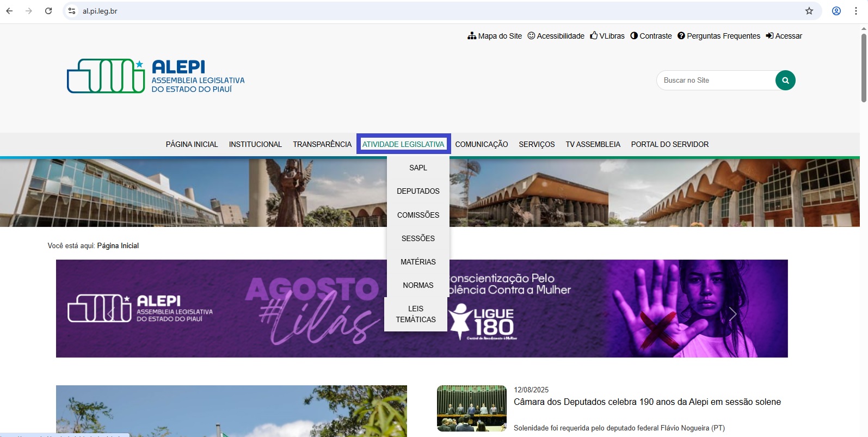Screen dimensions: 868x437
Task: Open Chrome profile avatar icon
Action: coord(836,11)
